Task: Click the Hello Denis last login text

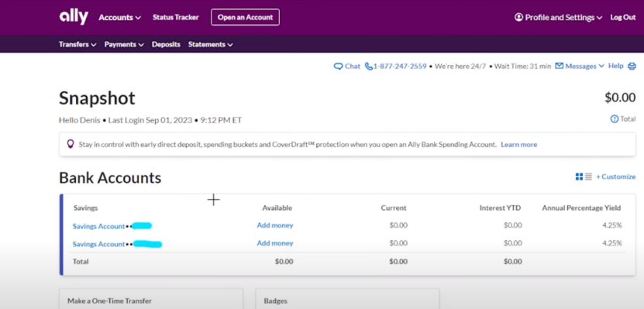Action: pyautogui.click(x=150, y=120)
